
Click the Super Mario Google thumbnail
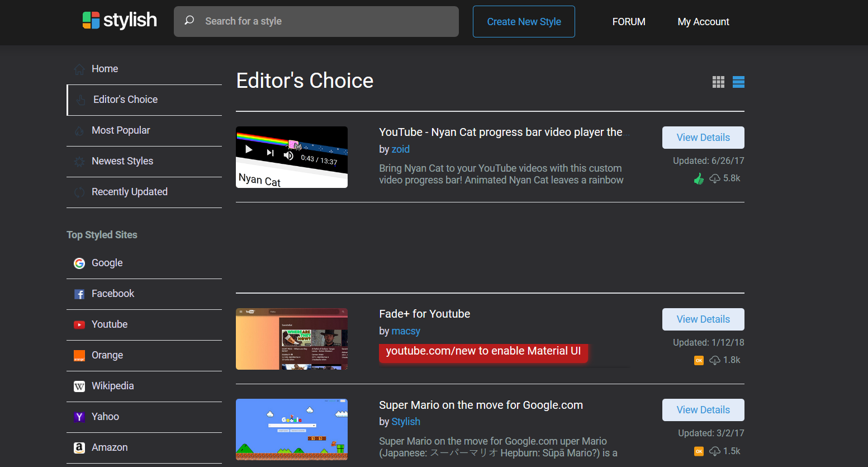292,430
